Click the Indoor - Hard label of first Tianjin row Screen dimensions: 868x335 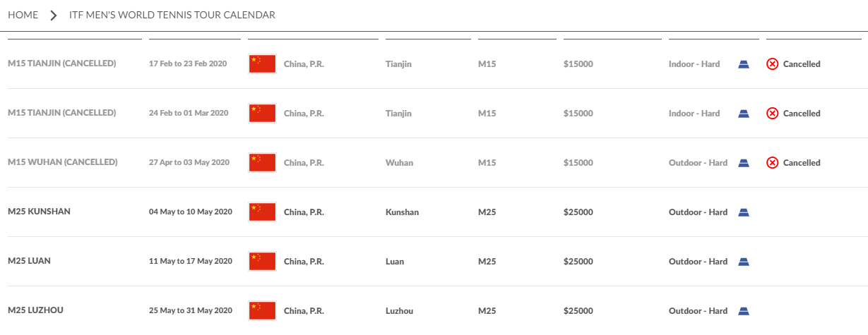[694, 64]
